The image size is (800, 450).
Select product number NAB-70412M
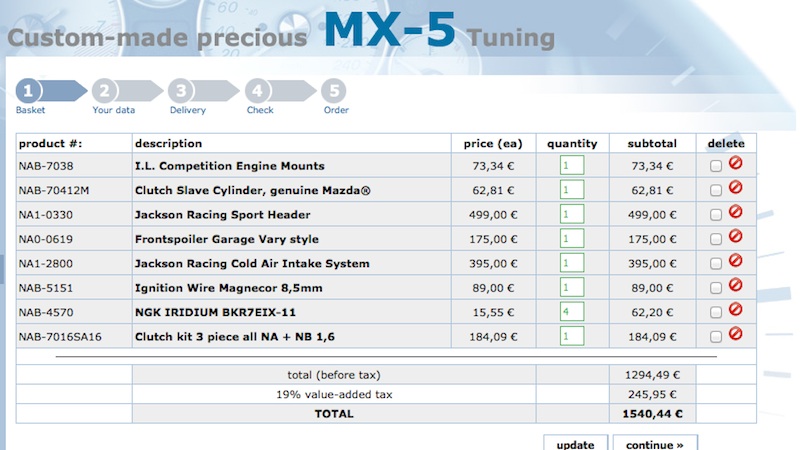click(54, 190)
